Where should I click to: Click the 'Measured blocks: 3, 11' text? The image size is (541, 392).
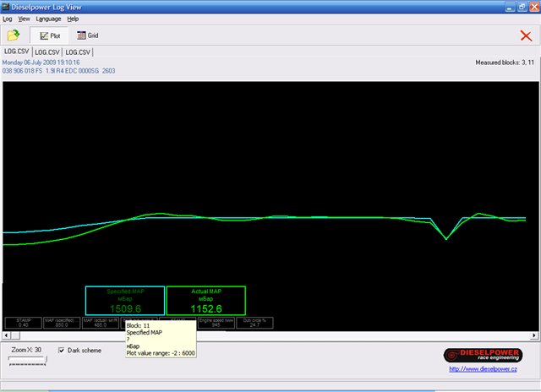pos(505,63)
